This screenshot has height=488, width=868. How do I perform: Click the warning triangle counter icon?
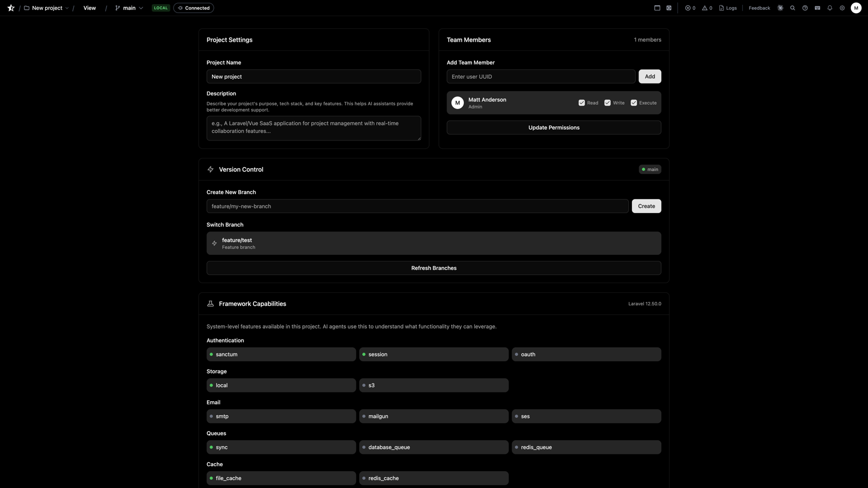704,8
